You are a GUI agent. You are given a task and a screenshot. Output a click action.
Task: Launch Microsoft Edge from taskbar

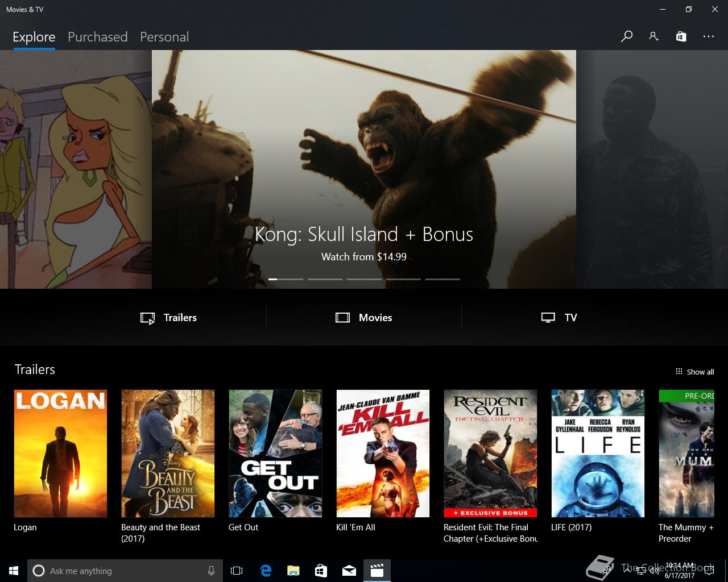coord(266,571)
